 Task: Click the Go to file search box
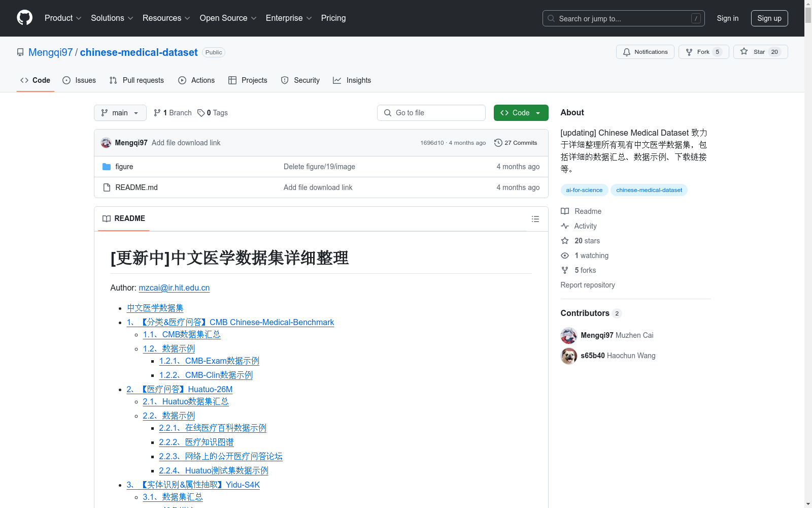click(x=431, y=113)
